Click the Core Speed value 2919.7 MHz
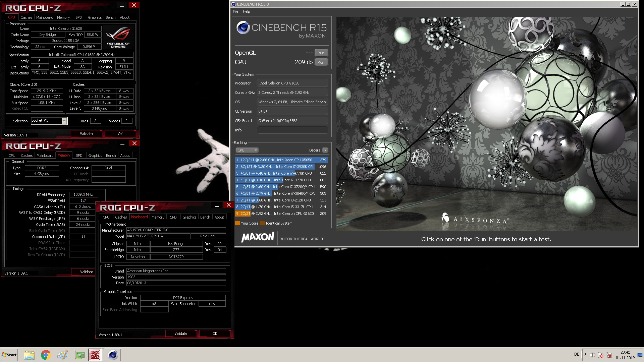The width and height of the screenshot is (644, 362). click(47, 91)
